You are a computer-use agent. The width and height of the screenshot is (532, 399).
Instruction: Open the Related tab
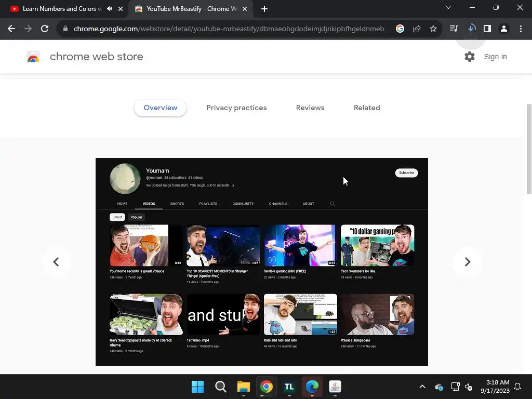[x=367, y=108]
